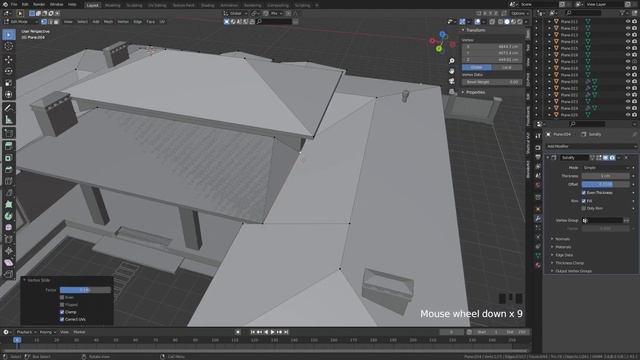Image resolution: width=640 pixels, height=360 pixels.
Task: Toggle Flipped checkbox in Vertex Slide panel
Action: pyautogui.click(x=62, y=305)
